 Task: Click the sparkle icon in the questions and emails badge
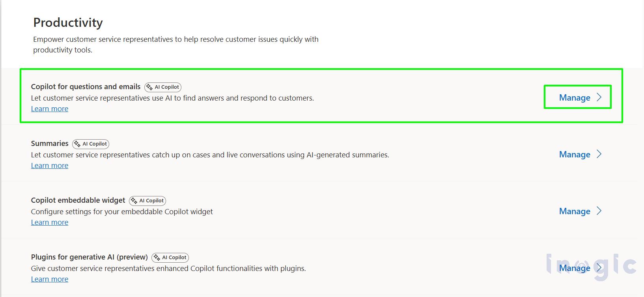pos(149,87)
